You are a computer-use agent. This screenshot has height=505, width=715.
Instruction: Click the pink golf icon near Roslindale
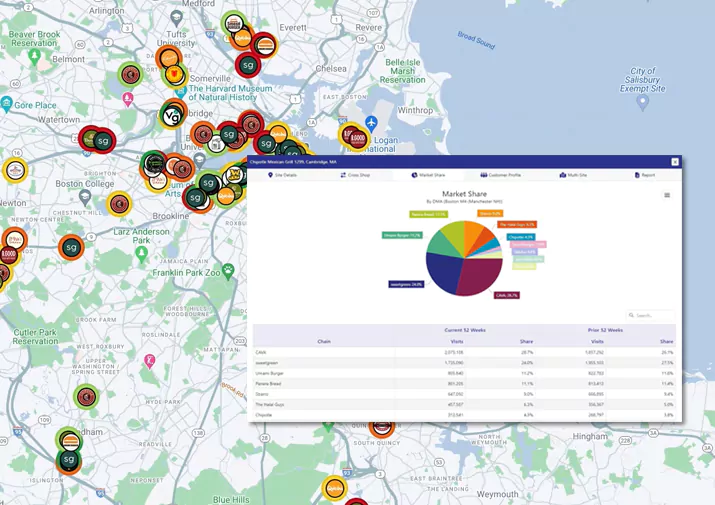[x=149, y=361]
